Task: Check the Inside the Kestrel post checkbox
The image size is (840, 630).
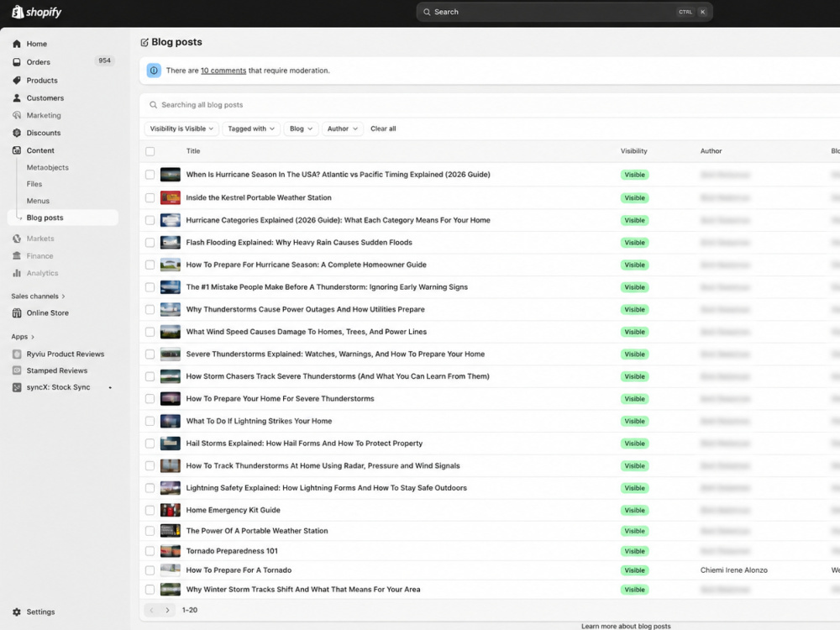Action: click(x=150, y=197)
